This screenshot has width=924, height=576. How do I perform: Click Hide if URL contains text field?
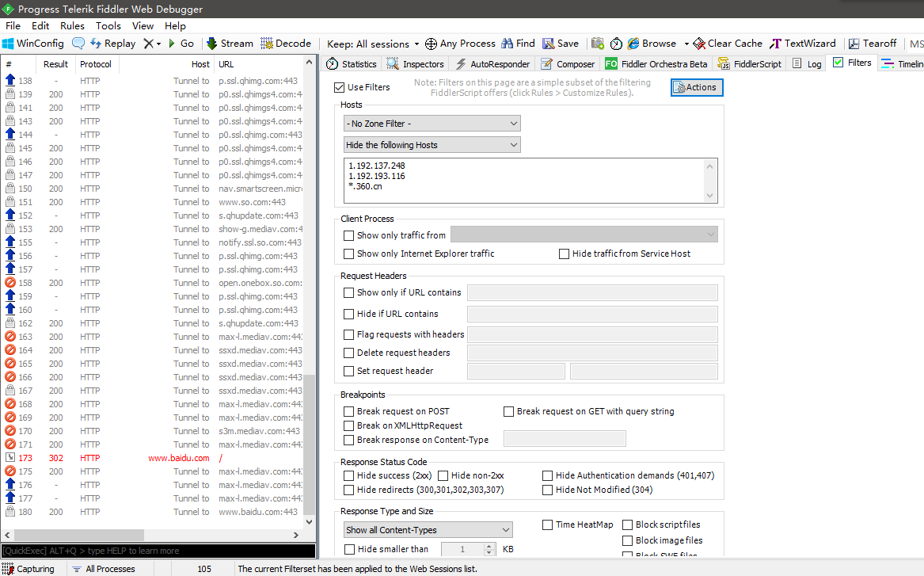tap(592, 314)
